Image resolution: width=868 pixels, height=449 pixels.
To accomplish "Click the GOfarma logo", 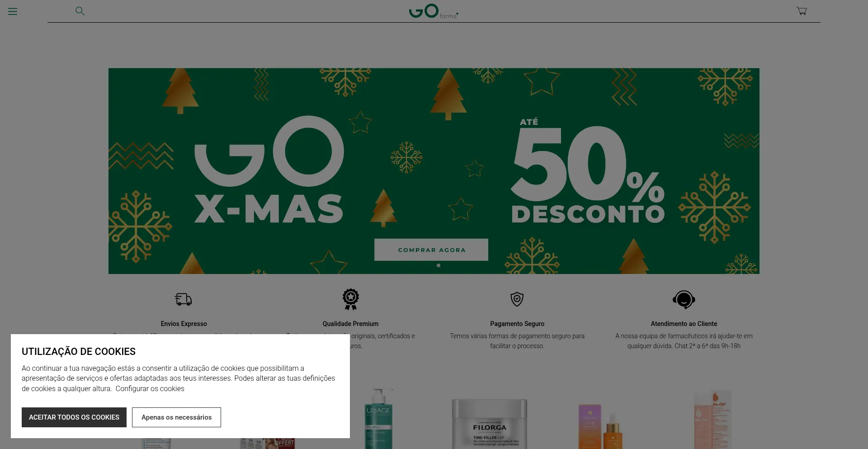I will coord(433,11).
